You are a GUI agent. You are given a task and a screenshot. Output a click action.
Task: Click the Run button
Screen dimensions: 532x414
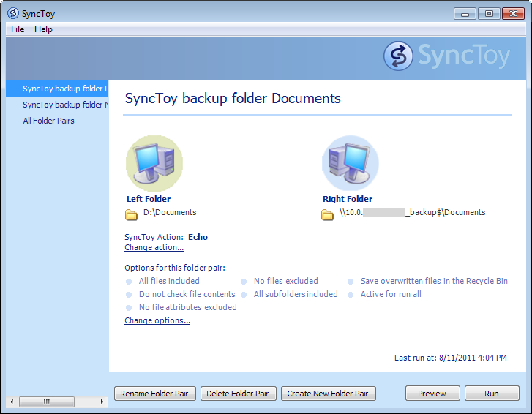click(492, 394)
